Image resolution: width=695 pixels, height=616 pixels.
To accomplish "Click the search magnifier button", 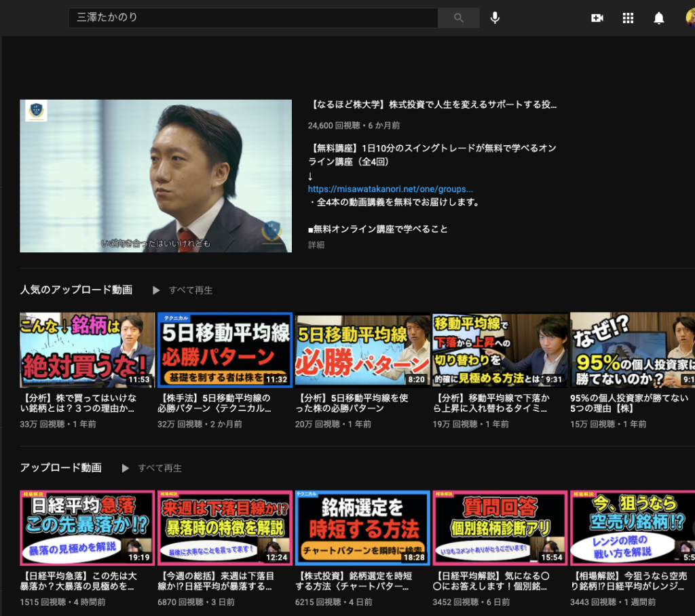I will click(x=459, y=18).
